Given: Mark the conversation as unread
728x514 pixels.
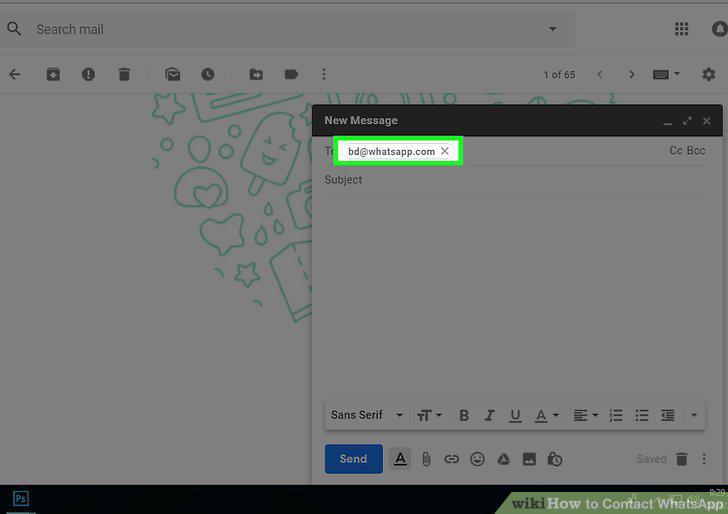Looking at the screenshot, I should (173, 74).
